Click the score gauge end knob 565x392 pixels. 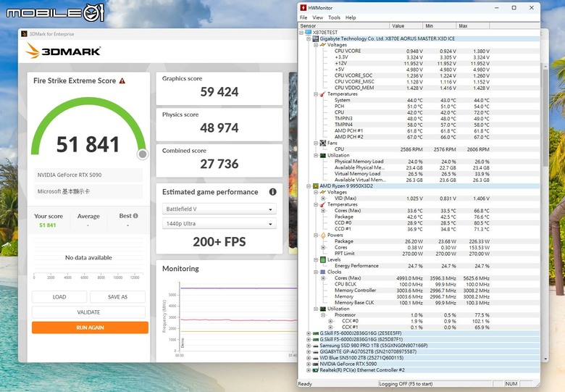143,154
